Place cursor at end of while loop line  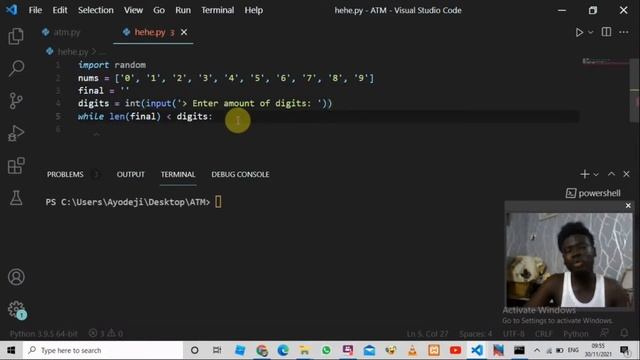coord(213,116)
